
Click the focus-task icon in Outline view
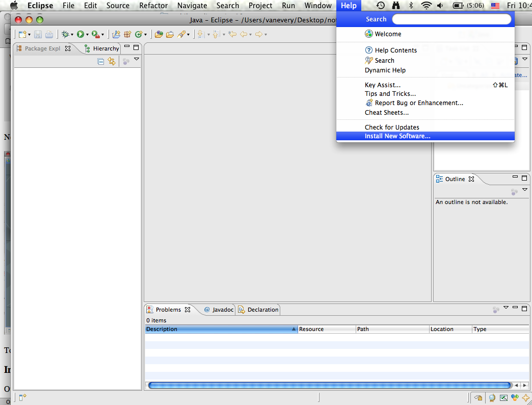(x=514, y=192)
